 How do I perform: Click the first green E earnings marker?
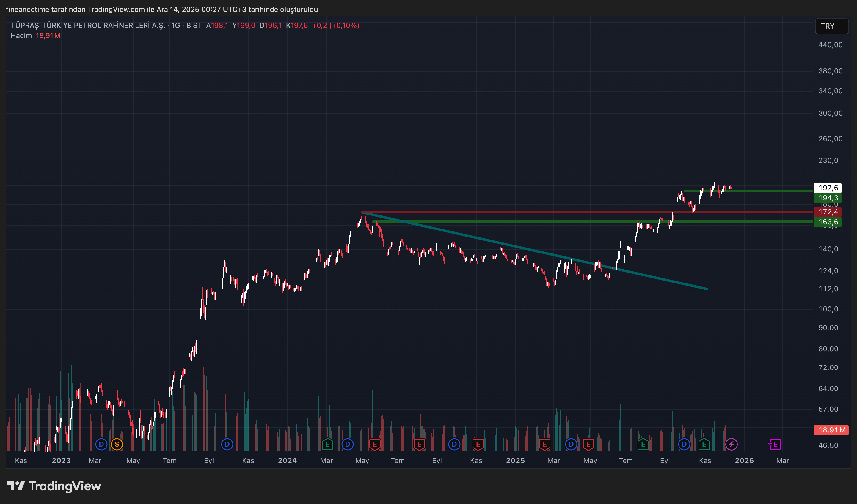[x=327, y=444]
